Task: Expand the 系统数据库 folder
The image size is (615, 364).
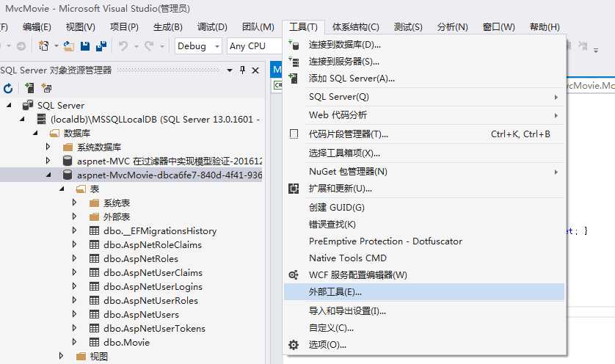Action: [x=48, y=147]
